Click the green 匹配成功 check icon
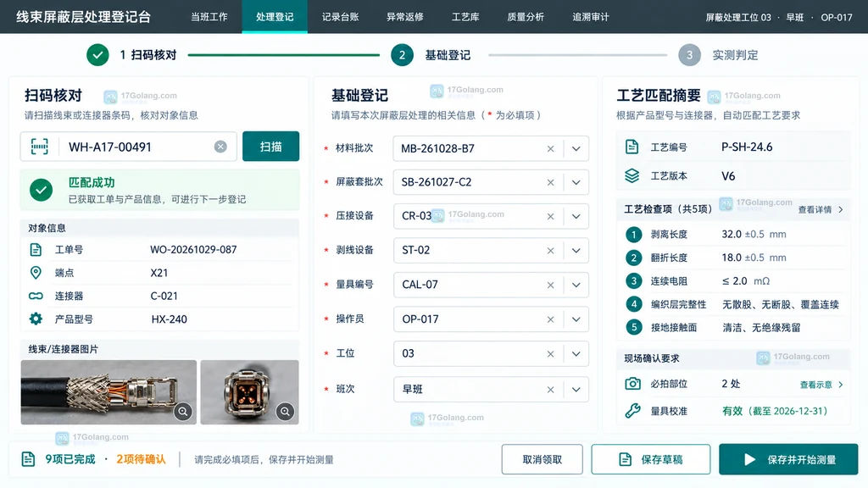 pyautogui.click(x=41, y=191)
